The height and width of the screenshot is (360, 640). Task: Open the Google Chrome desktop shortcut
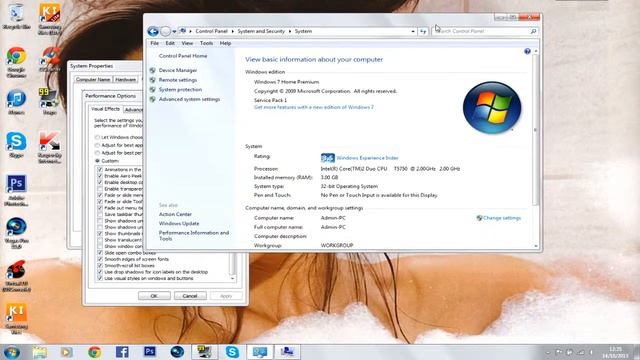(x=16, y=62)
